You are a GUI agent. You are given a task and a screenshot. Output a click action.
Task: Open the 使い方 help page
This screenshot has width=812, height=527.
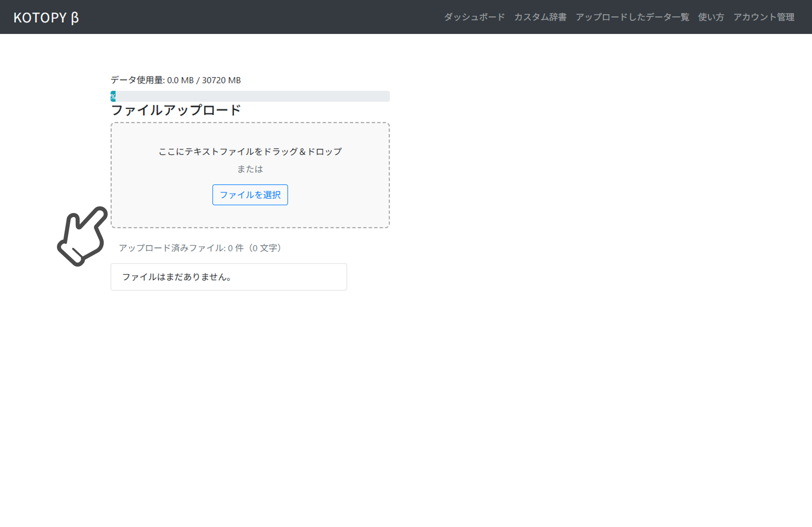(x=711, y=17)
